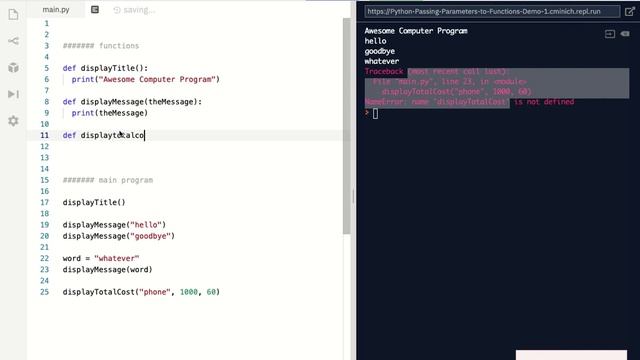Click 'whatever' in console output

382,61
